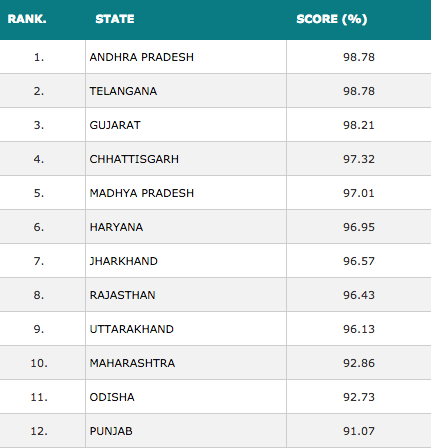Click the STATE column header
The width and height of the screenshot is (431, 448).
[115, 19]
